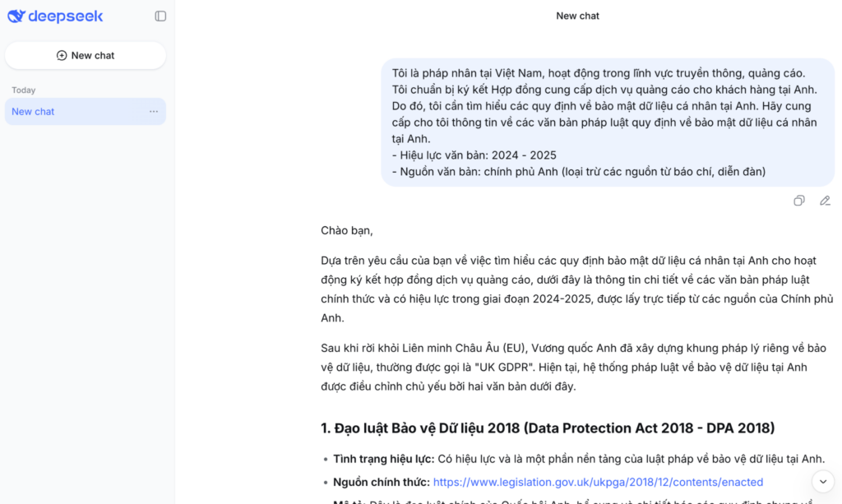Click the "Tình trạng hiệu lực" bullet label
The height and width of the screenshot is (504, 842).
pyautogui.click(x=383, y=459)
